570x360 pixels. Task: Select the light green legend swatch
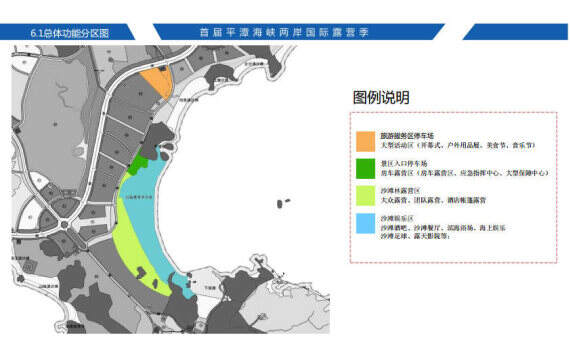point(365,196)
